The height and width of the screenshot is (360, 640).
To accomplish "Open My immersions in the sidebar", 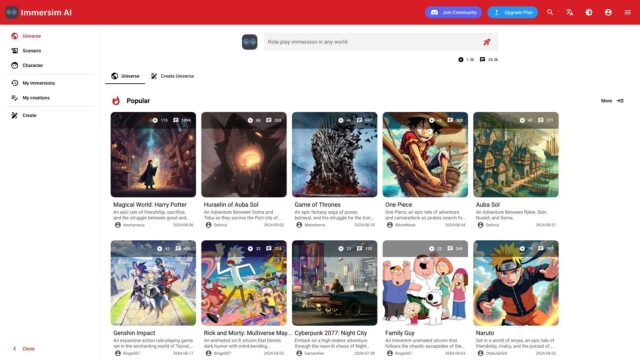I will pos(51,83).
